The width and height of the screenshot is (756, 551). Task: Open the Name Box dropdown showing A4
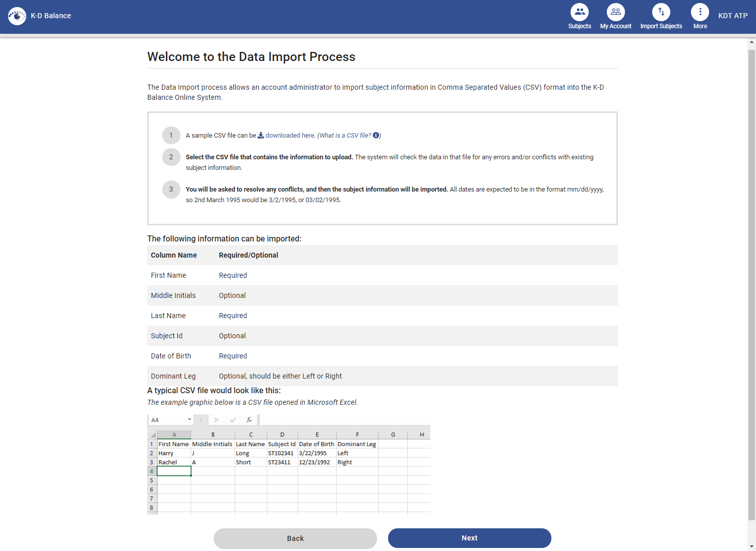point(190,419)
